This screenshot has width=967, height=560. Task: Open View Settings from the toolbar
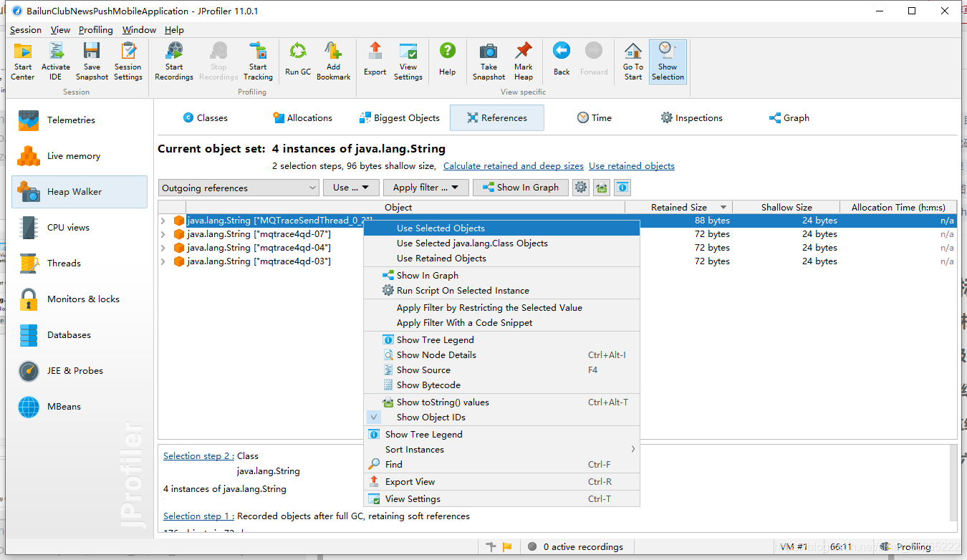click(x=408, y=61)
